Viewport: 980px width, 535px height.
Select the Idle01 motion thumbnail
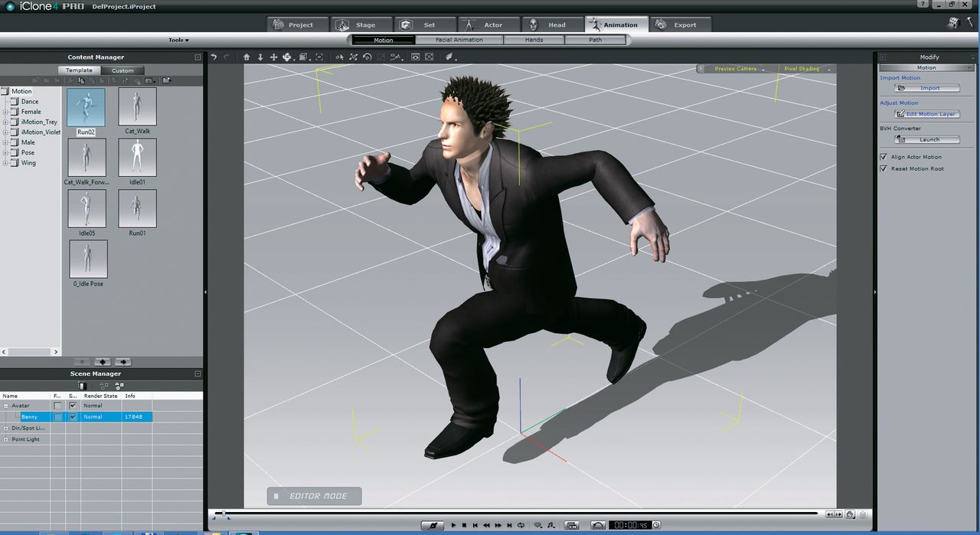(138, 158)
